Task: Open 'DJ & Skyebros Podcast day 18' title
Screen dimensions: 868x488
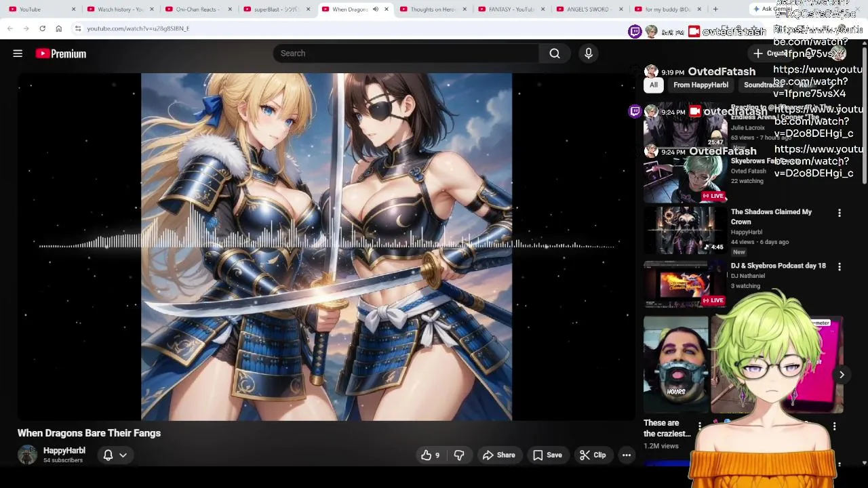Action: [778, 266]
